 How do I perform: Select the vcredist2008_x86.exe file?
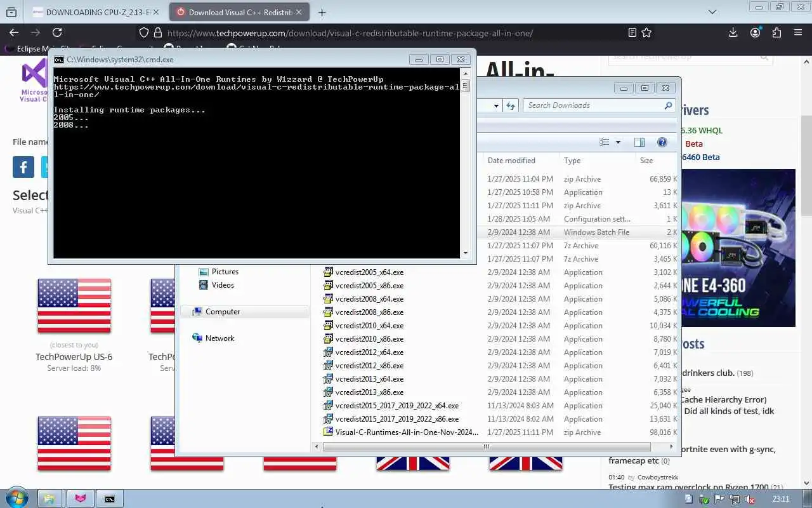369,312
